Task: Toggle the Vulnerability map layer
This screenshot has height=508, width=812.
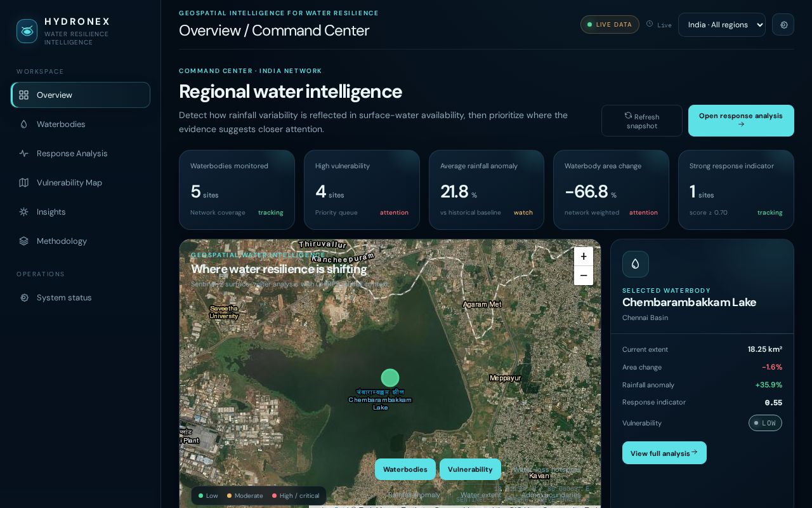Action: 470,469
